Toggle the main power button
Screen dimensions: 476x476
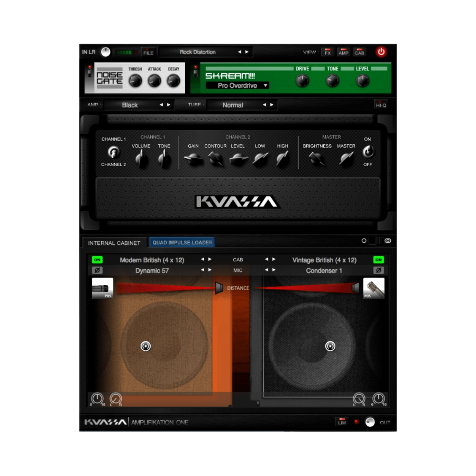click(381, 52)
